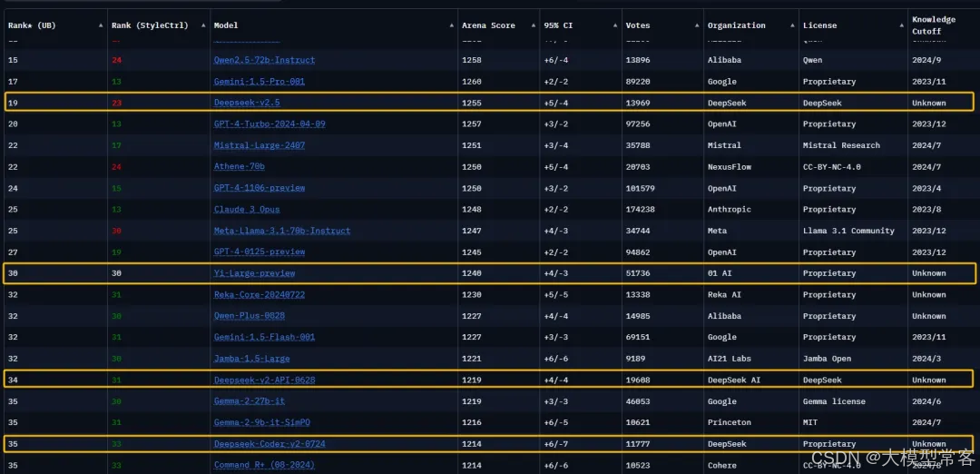The image size is (980, 474).
Task: Select the MIT license cell
Action: coord(810,422)
